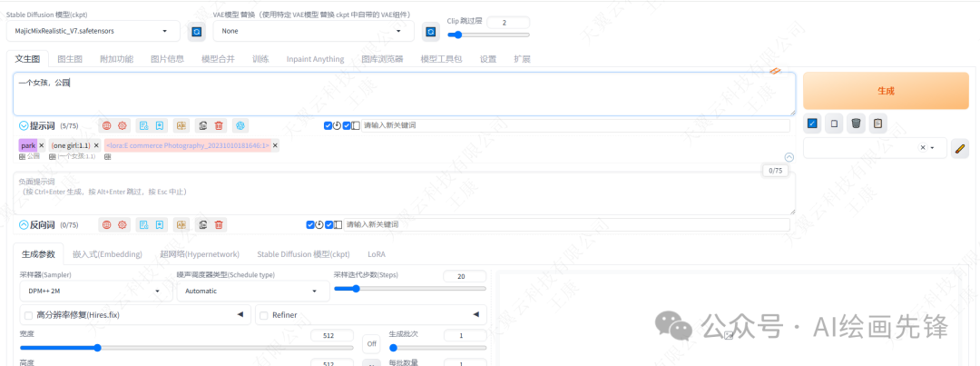Collapse the 反向词 section chevron
This screenshot has height=366, width=980.
pyautogui.click(x=24, y=224)
